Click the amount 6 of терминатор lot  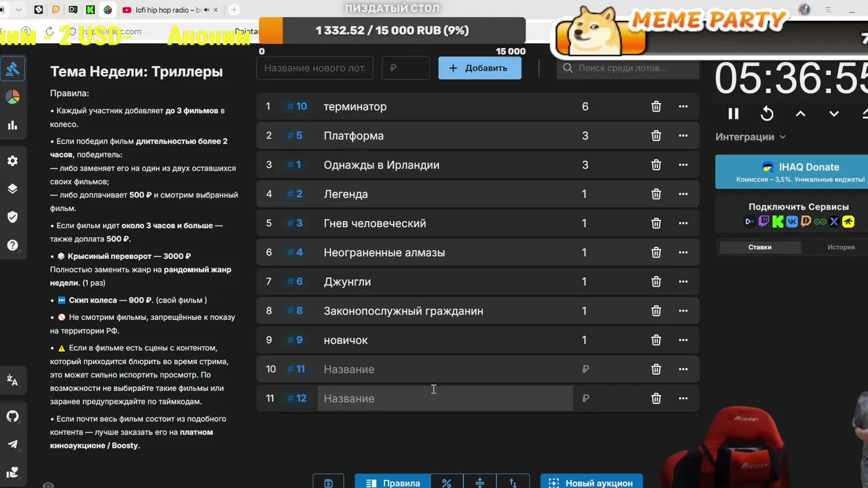(x=585, y=106)
